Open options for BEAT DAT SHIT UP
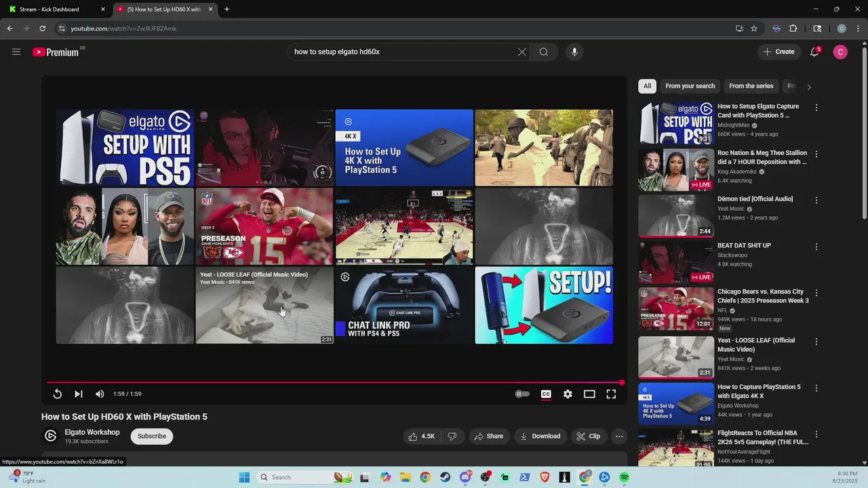 click(x=816, y=247)
